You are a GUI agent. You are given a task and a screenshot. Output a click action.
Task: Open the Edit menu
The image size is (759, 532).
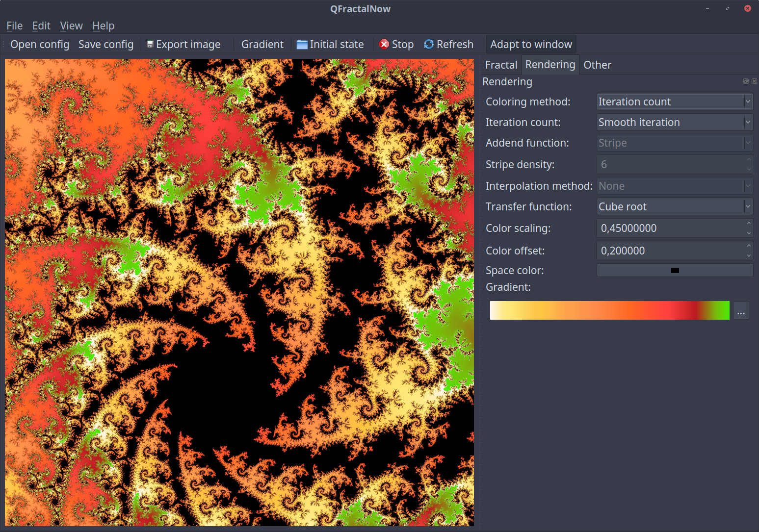(x=41, y=25)
